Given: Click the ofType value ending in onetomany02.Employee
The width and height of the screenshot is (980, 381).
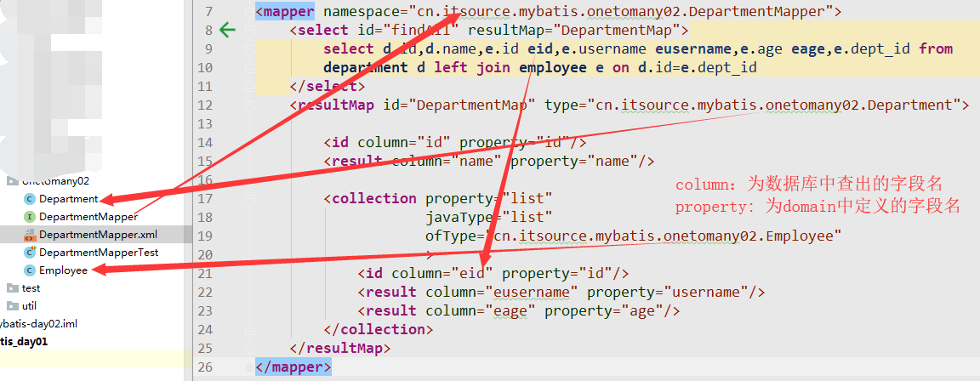Looking at the screenshot, I should [x=664, y=236].
